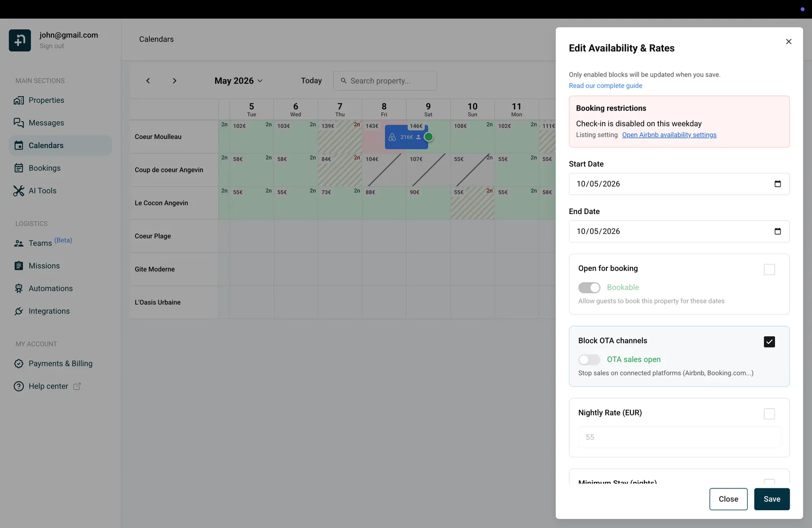Click the Calendars calendar icon in sidebar
The height and width of the screenshot is (528, 812).
pyautogui.click(x=19, y=146)
